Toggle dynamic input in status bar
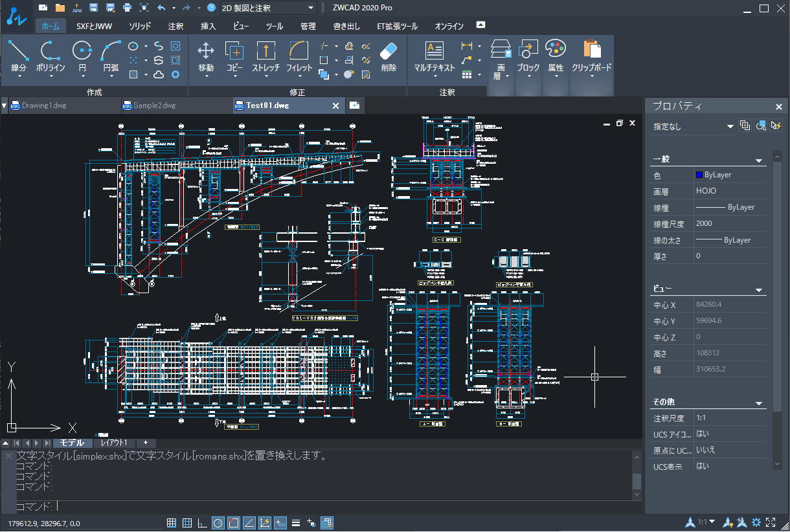Screen dimensions: 790x532 coord(280,523)
